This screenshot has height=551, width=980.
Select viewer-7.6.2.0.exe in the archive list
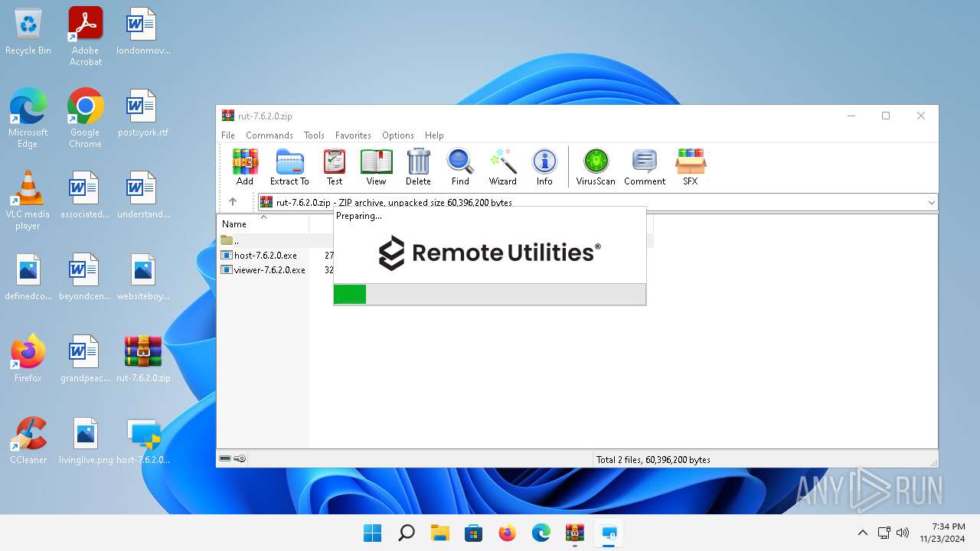tap(263, 270)
